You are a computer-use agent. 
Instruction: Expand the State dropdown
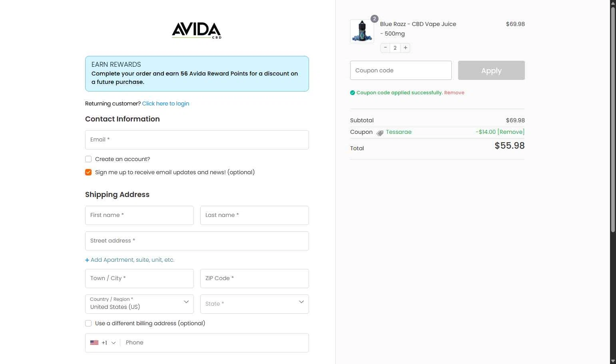[x=255, y=304]
